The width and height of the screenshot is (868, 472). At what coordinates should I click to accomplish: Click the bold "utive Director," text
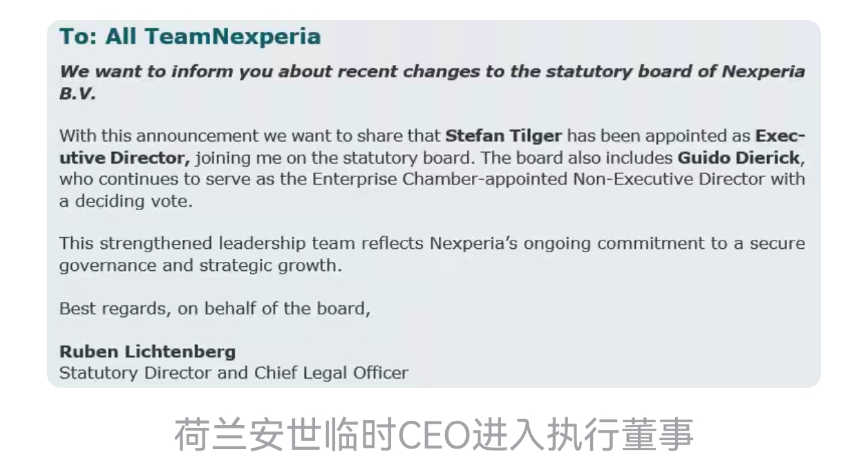pyautogui.click(x=124, y=158)
